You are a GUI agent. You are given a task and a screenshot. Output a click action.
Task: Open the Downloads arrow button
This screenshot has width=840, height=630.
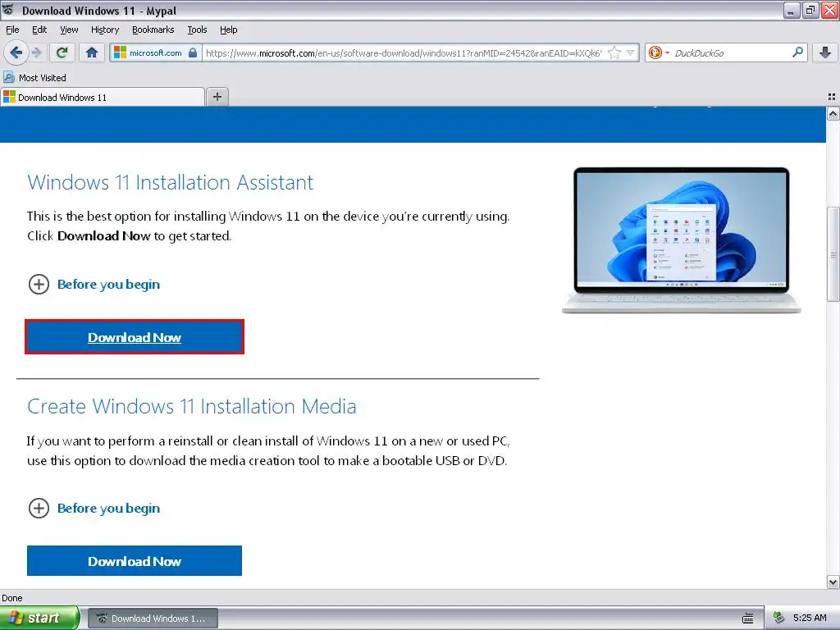(x=825, y=52)
